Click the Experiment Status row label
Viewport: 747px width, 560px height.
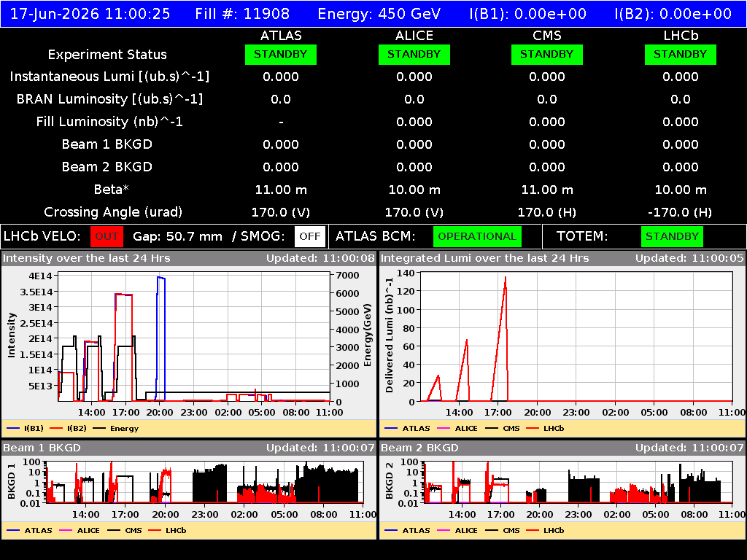[x=107, y=54]
